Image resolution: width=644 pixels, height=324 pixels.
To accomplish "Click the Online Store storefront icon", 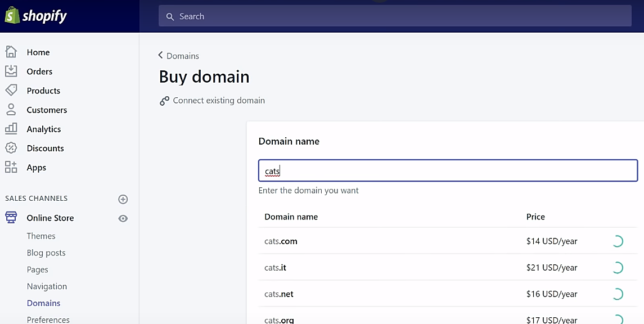I will [x=11, y=218].
